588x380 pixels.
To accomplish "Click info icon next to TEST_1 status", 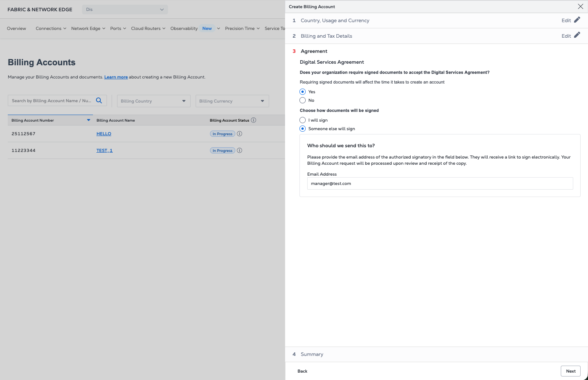I will coord(240,150).
